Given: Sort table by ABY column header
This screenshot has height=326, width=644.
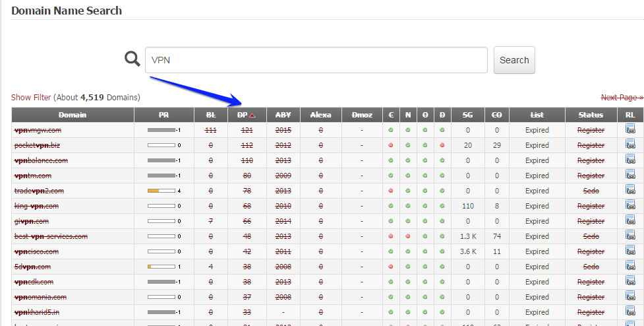Looking at the screenshot, I should tap(283, 115).
